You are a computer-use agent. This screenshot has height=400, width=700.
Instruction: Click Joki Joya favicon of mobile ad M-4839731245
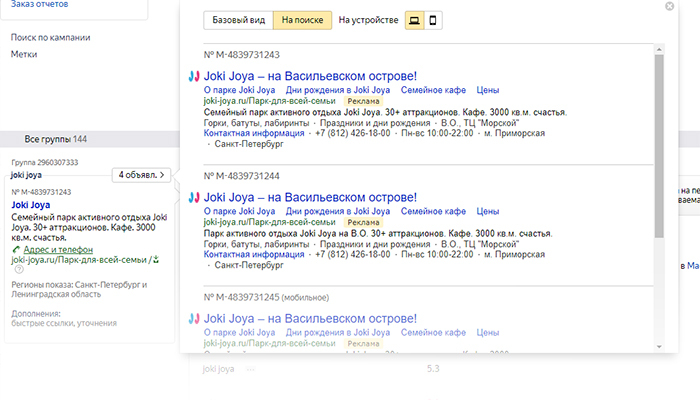point(194,319)
